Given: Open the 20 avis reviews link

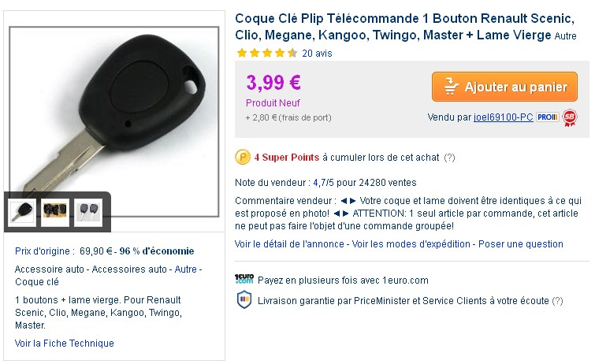Looking at the screenshot, I should [x=317, y=54].
